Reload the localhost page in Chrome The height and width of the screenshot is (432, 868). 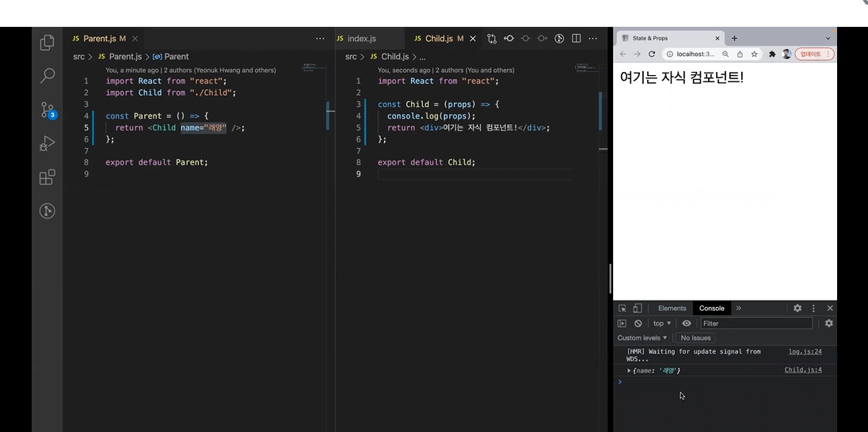point(652,54)
